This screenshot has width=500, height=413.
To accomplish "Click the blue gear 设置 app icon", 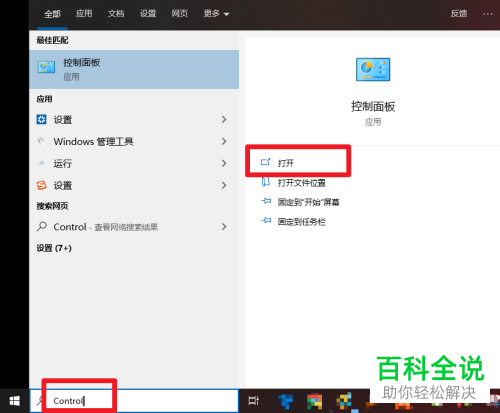I will [x=41, y=119].
